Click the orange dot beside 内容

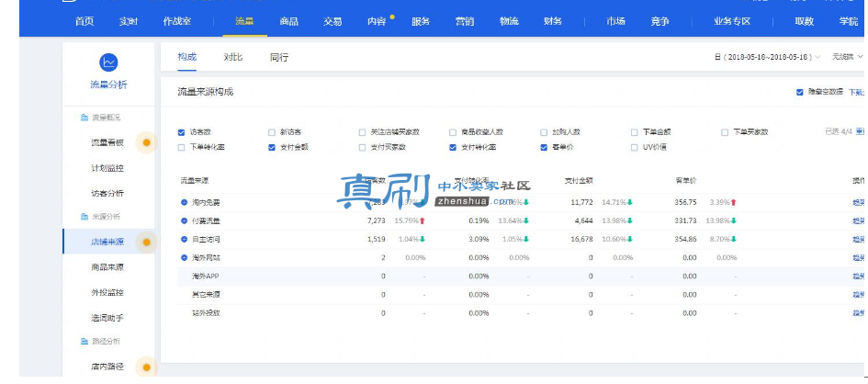[x=392, y=17]
